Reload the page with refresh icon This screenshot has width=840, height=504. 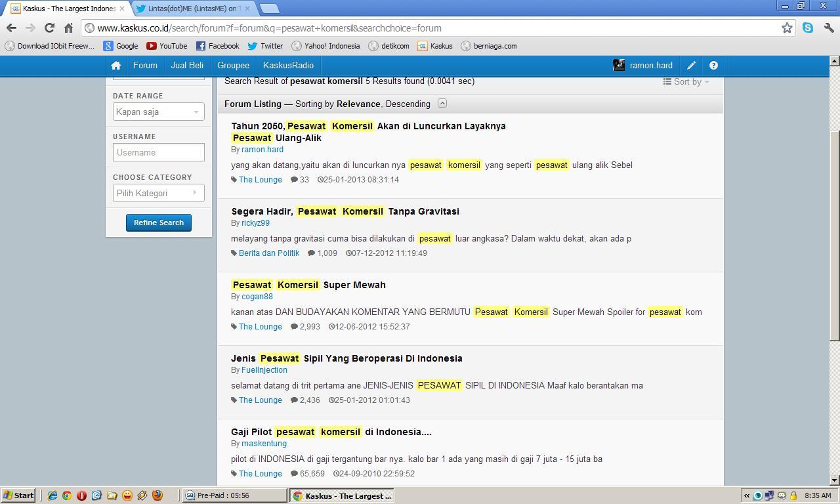click(49, 28)
